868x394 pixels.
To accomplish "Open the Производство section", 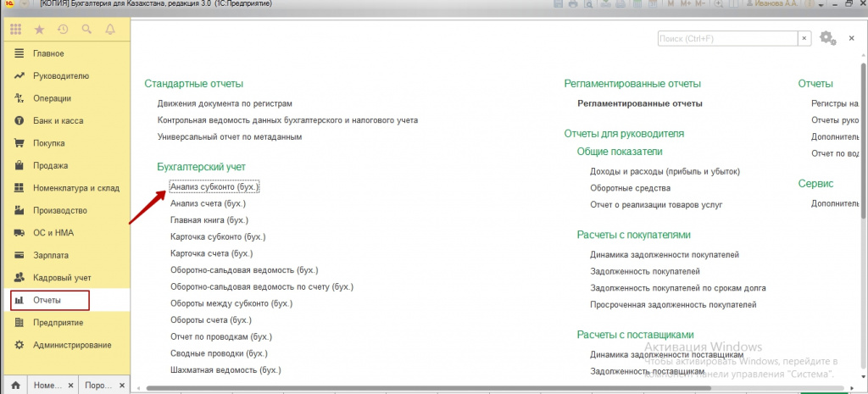I will click(65, 210).
